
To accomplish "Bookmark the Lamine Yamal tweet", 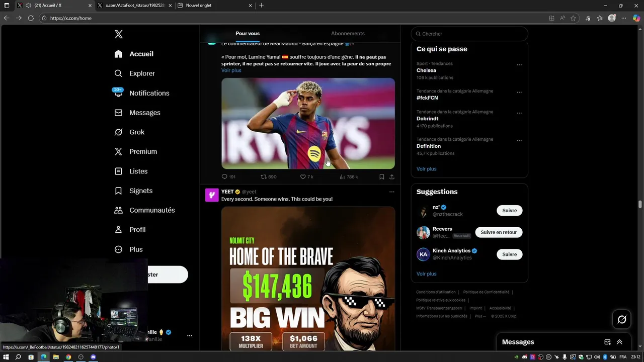I will (x=382, y=177).
